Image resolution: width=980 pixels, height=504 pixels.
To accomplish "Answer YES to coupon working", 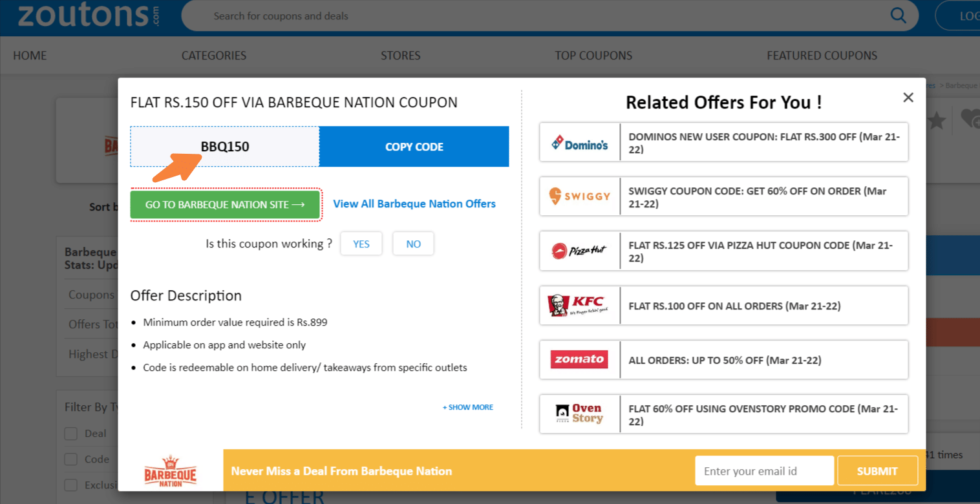I will click(x=361, y=244).
